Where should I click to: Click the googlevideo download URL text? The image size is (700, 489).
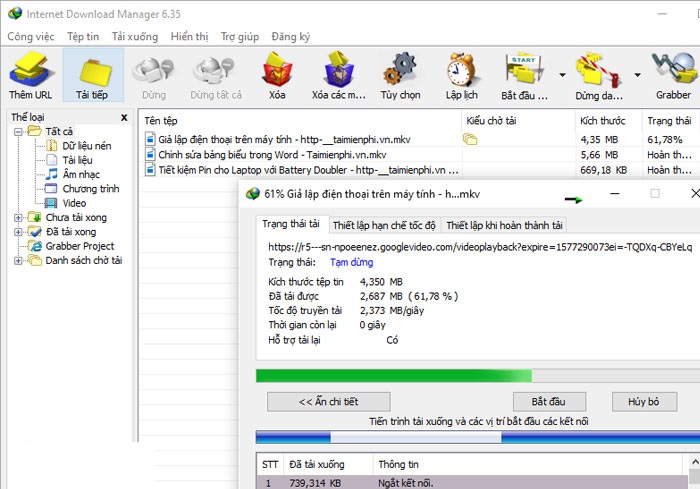click(480, 247)
